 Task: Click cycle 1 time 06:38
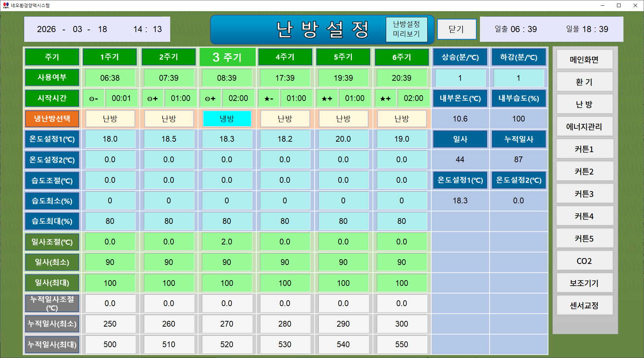[110, 78]
